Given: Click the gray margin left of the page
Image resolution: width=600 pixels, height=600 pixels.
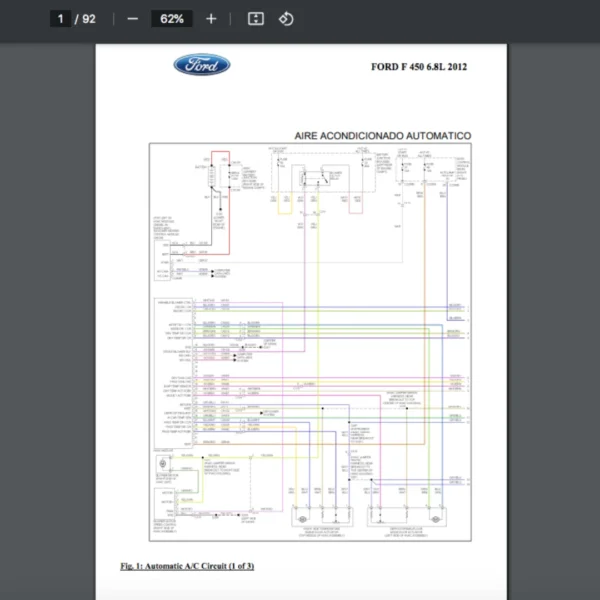Looking at the screenshot, I should pos(47,300).
